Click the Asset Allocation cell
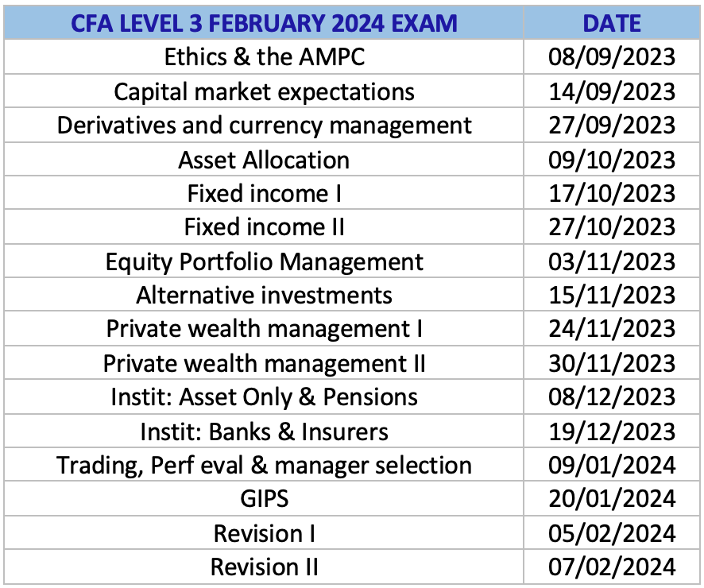This screenshot has width=704, height=588. click(264, 160)
